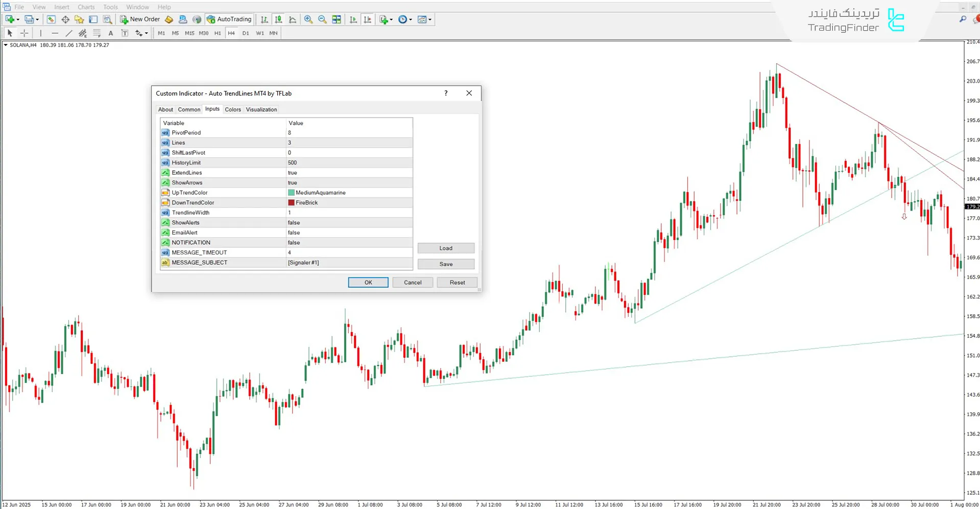Click the Tile Windows icon
Viewport: 980px width, 509px height.
click(337, 19)
